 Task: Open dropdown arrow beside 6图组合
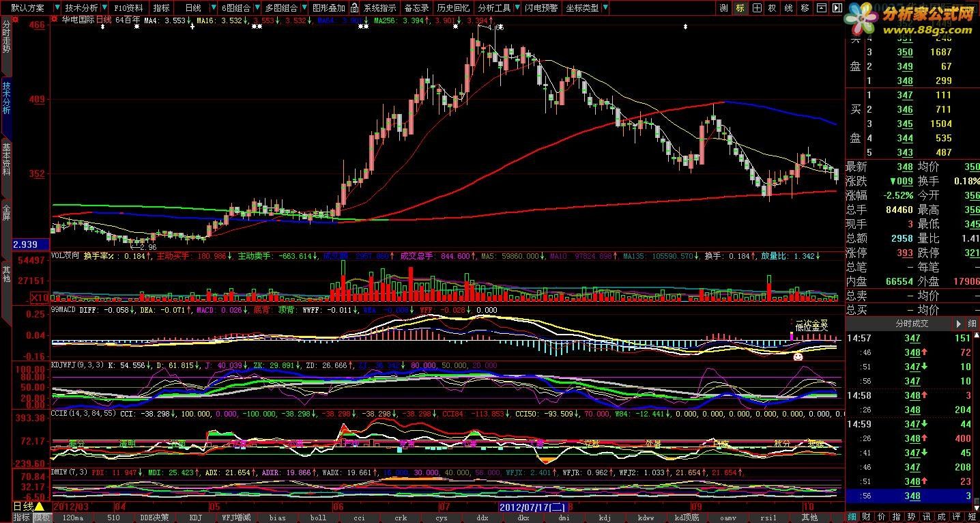(257, 8)
